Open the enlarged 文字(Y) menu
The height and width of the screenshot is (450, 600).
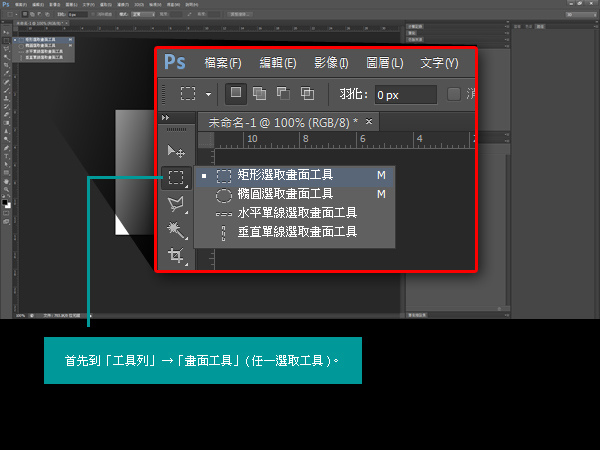[x=439, y=63]
